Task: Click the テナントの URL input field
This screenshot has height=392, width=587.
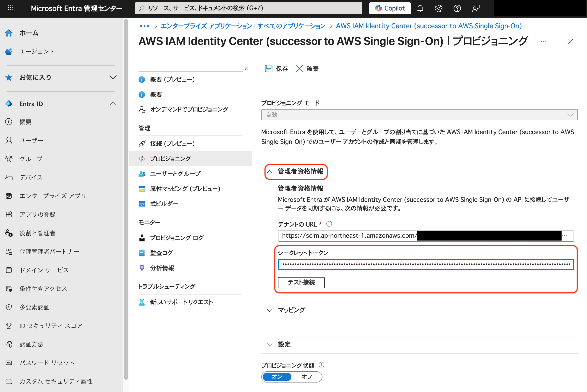Action: coord(426,236)
